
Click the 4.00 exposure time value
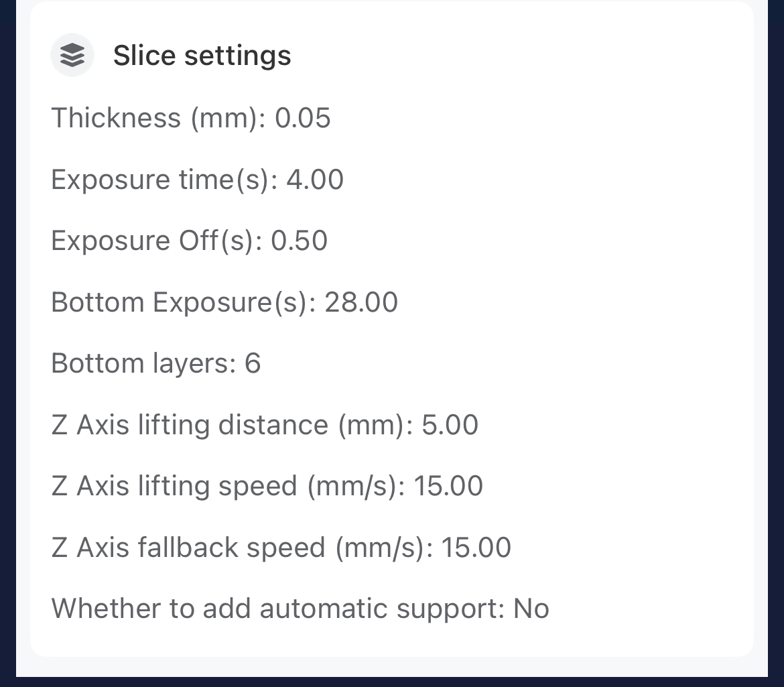coord(315,180)
